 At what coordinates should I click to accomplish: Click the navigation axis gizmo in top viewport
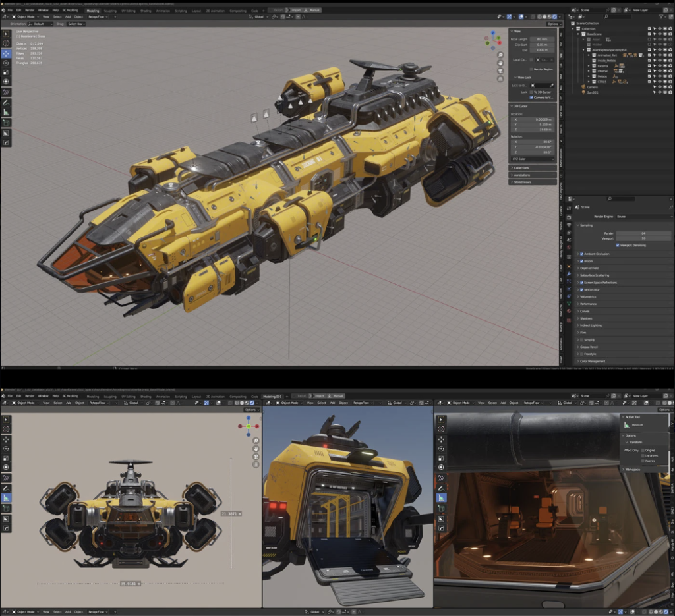pyautogui.click(x=493, y=40)
